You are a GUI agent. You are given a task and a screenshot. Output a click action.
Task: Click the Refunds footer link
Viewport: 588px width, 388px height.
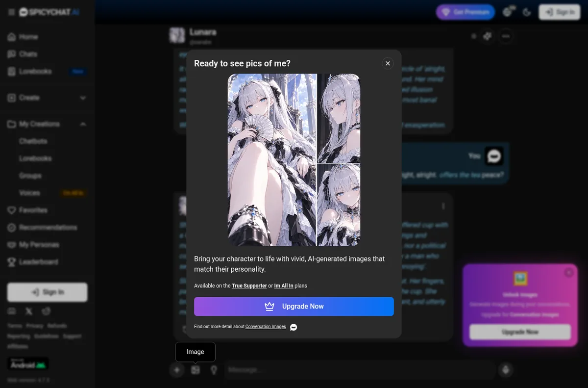click(57, 326)
